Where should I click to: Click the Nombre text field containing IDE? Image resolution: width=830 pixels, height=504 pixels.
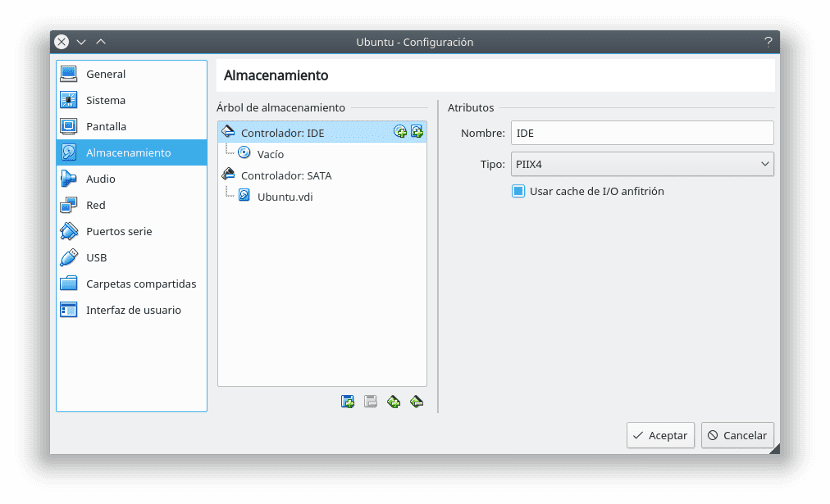point(642,133)
